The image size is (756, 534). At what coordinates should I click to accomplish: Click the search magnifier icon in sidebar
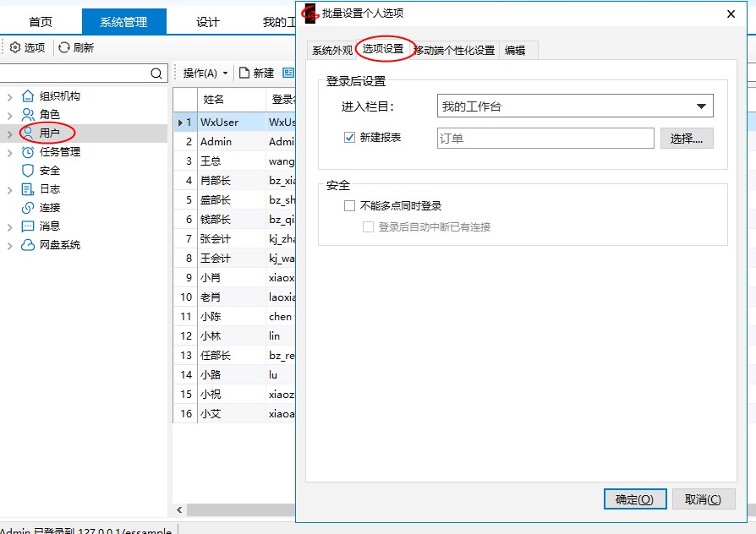pos(156,74)
